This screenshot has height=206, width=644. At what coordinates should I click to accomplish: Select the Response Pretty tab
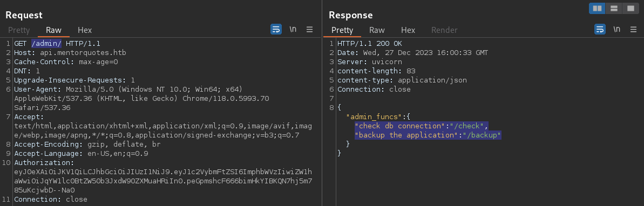342,30
